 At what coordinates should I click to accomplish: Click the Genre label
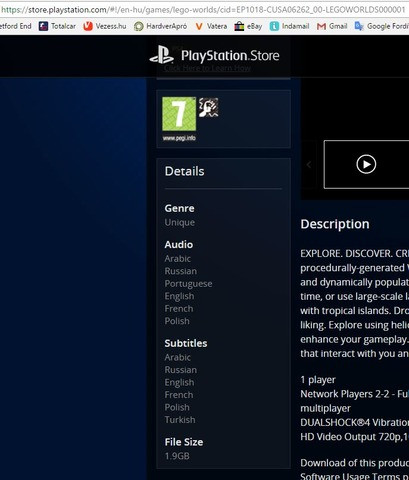point(179,208)
